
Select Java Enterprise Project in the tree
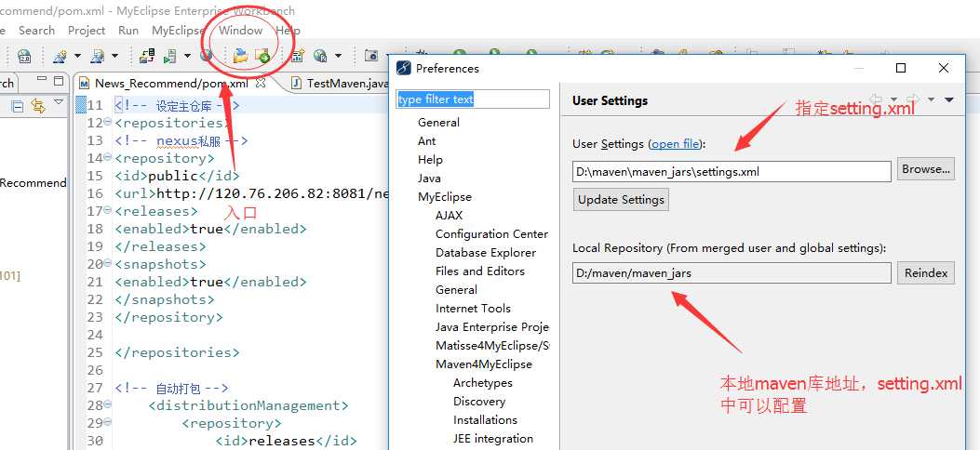coord(492,327)
